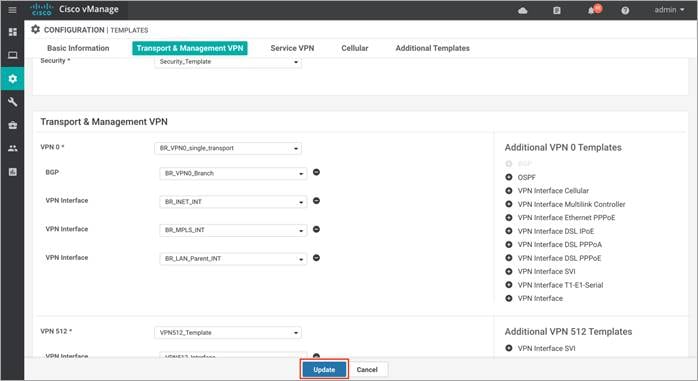
Task: Add VPN Interface Multilink Controller template
Action: [x=509, y=204]
